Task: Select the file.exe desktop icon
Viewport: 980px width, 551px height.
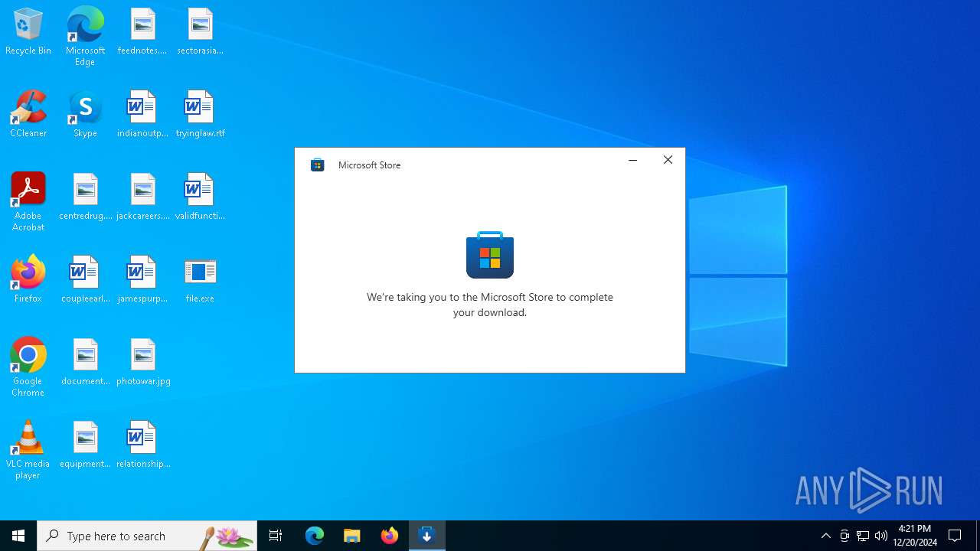Action: pos(200,280)
